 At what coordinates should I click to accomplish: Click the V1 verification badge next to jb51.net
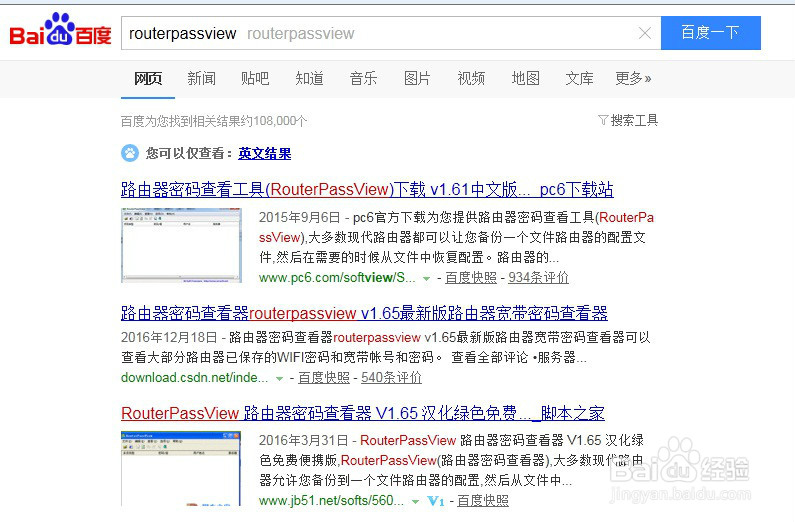[x=436, y=501]
